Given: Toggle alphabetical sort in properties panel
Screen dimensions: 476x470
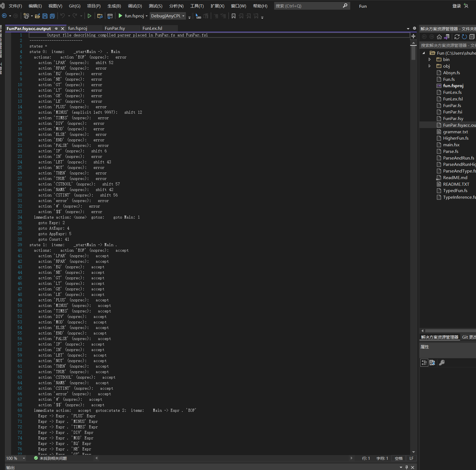Looking at the screenshot, I should tap(432, 363).
